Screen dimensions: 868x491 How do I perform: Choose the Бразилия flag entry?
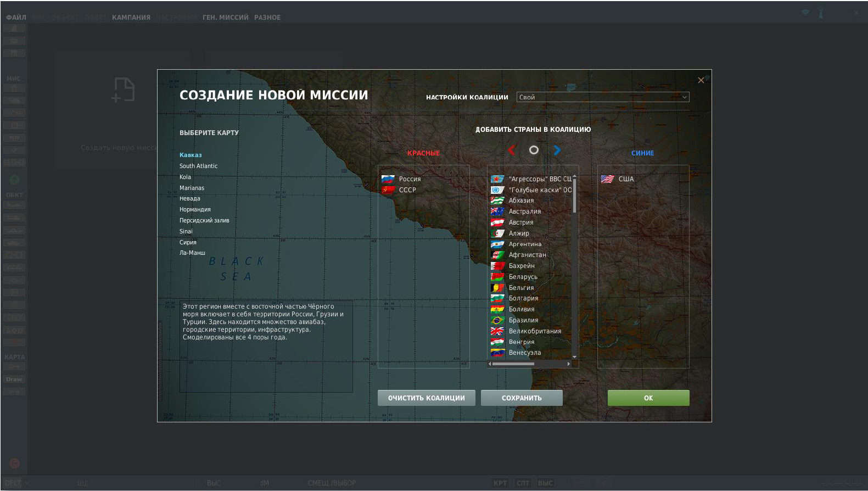pos(497,320)
